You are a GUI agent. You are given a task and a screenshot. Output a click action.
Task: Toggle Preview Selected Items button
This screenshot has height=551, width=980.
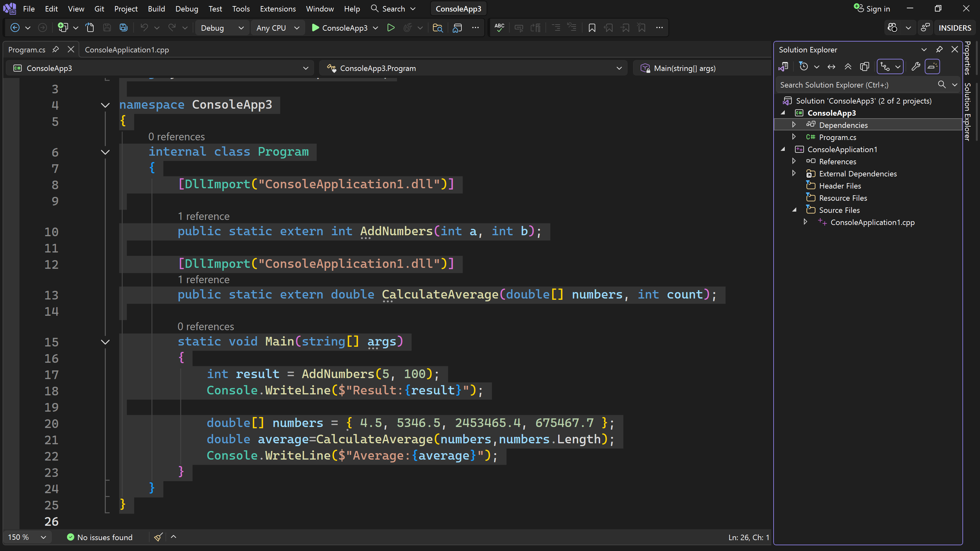point(932,67)
